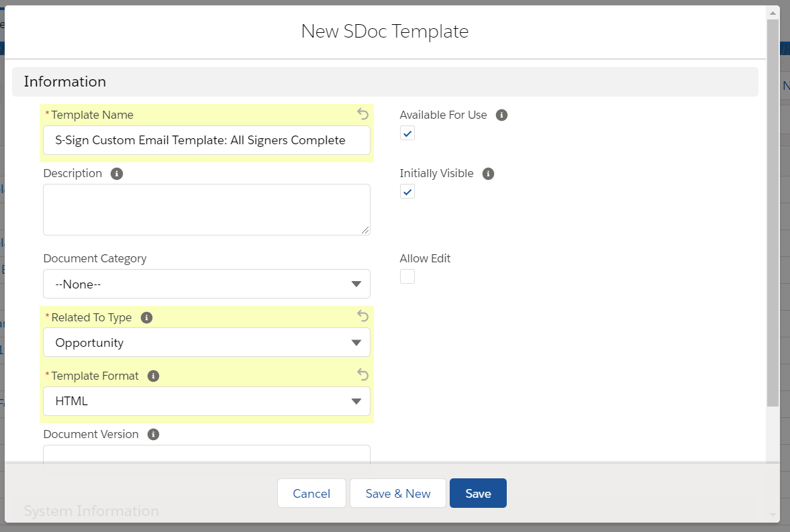Click the Allow Edit label
Viewport: 790px width, 532px height.
click(425, 258)
